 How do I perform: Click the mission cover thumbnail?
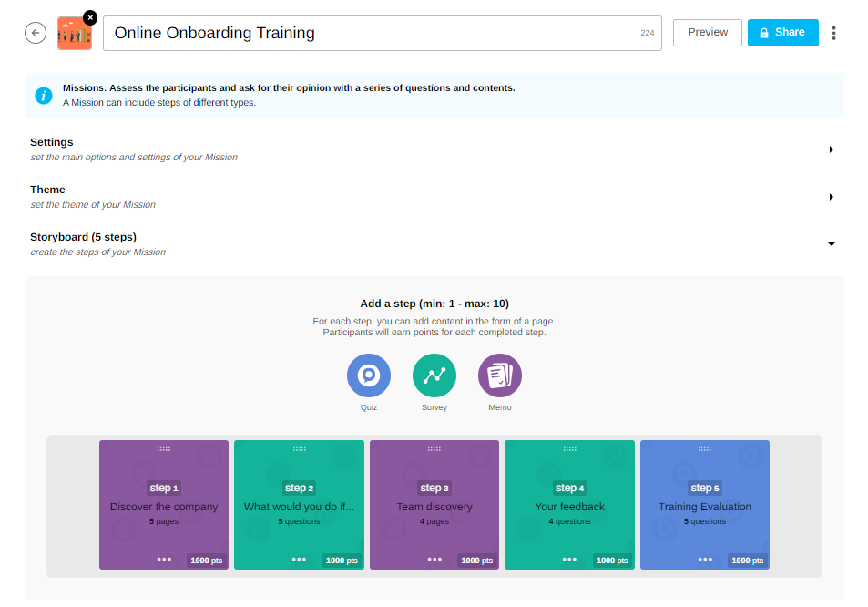tap(74, 35)
